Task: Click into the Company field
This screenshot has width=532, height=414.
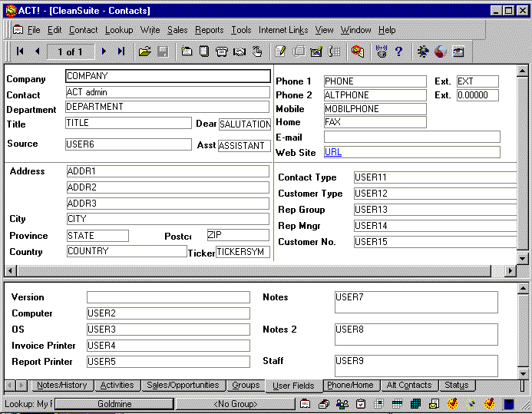Action: coord(168,76)
